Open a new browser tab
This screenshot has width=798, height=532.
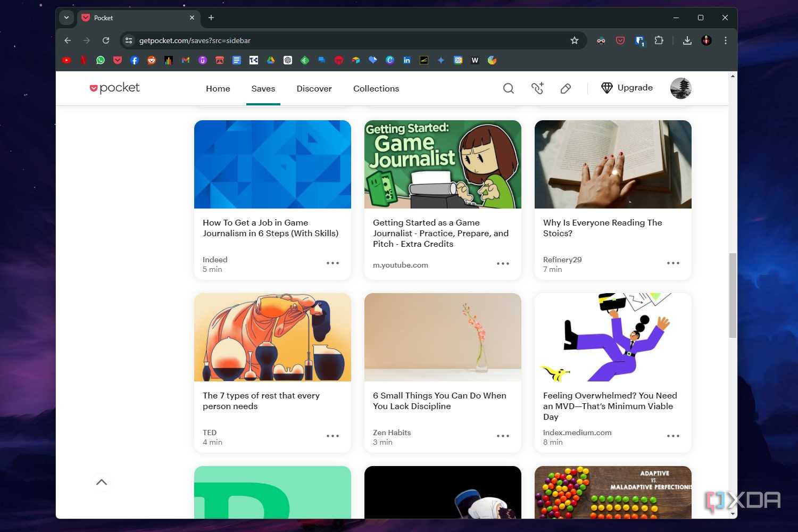[211, 18]
